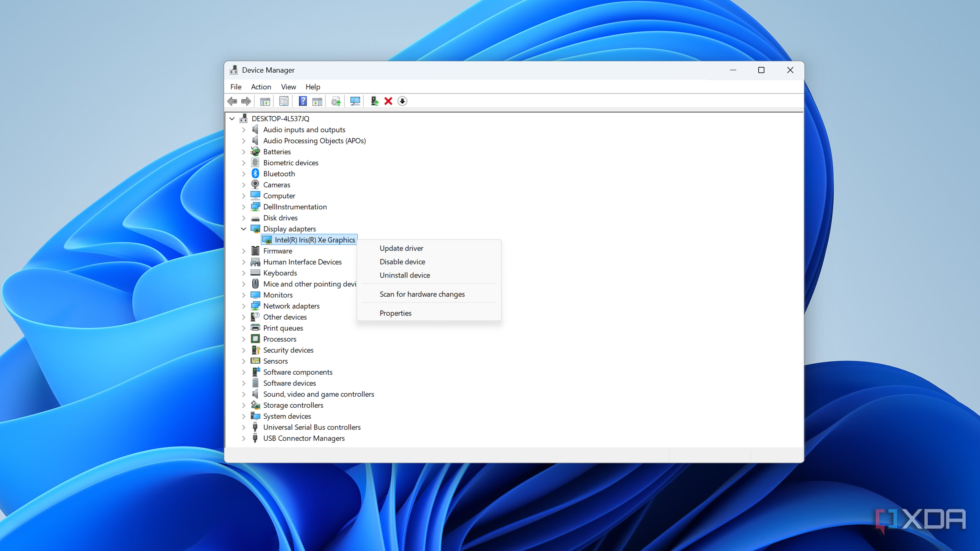This screenshot has height=551, width=980.
Task: Click the Processors category icon
Action: point(255,339)
